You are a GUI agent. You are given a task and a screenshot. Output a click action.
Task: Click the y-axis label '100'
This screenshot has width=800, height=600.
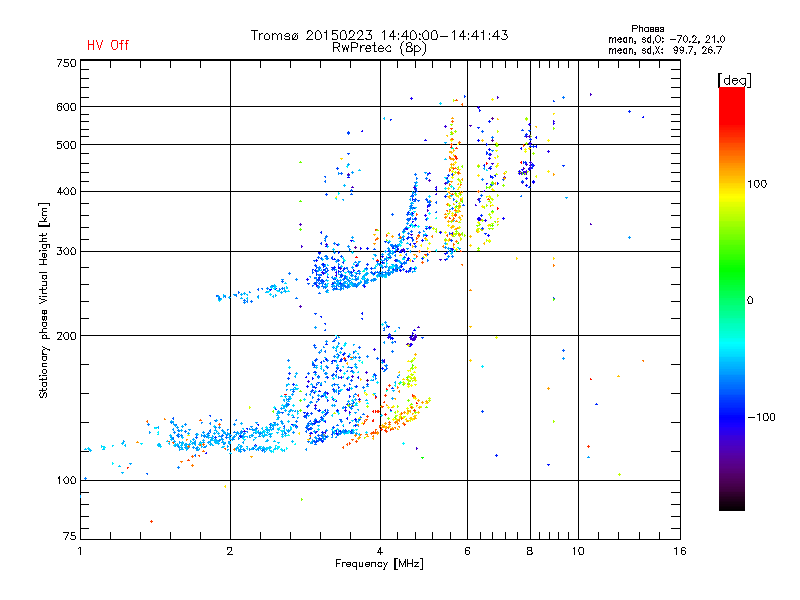[x=66, y=480]
